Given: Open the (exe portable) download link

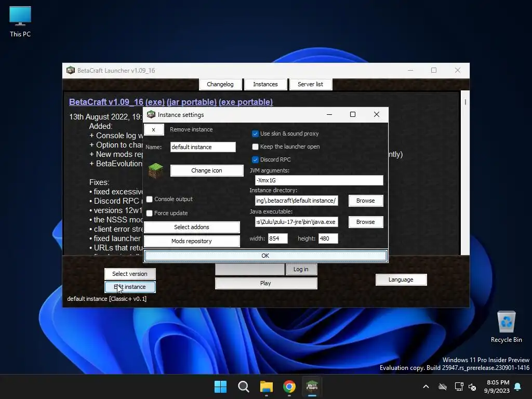Looking at the screenshot, I should [246, 102].
